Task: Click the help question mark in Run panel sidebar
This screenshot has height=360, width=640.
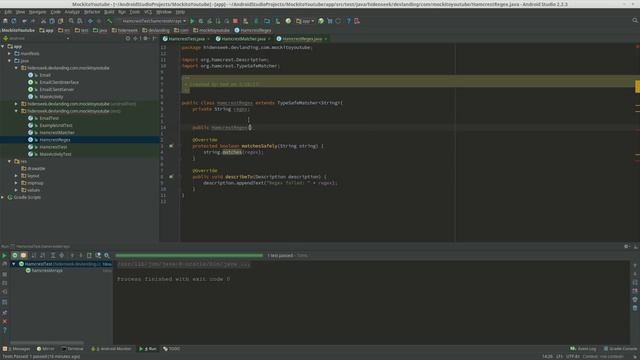Action: pyautogui.click(x=4, y=331)
